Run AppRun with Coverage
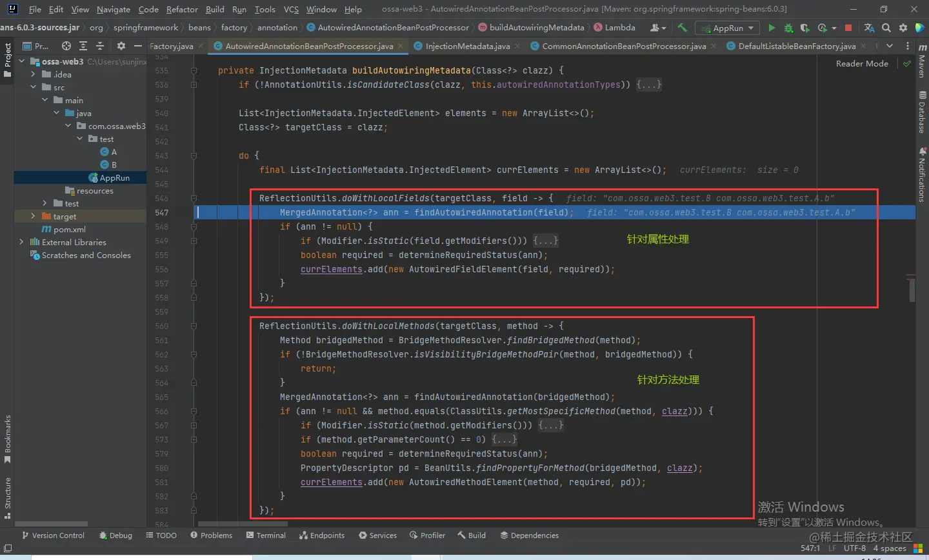Screen dimensions: 929x560 [x=804, y=28]
